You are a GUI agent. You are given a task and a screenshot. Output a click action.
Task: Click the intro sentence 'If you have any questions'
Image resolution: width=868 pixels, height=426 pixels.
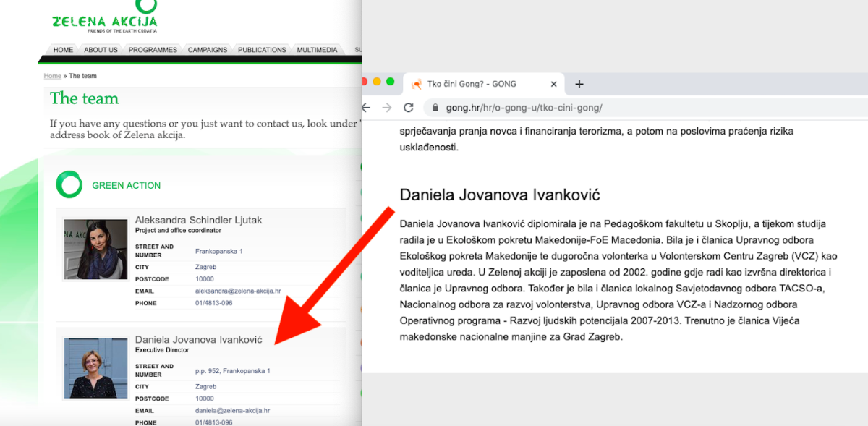coord(205,129)
